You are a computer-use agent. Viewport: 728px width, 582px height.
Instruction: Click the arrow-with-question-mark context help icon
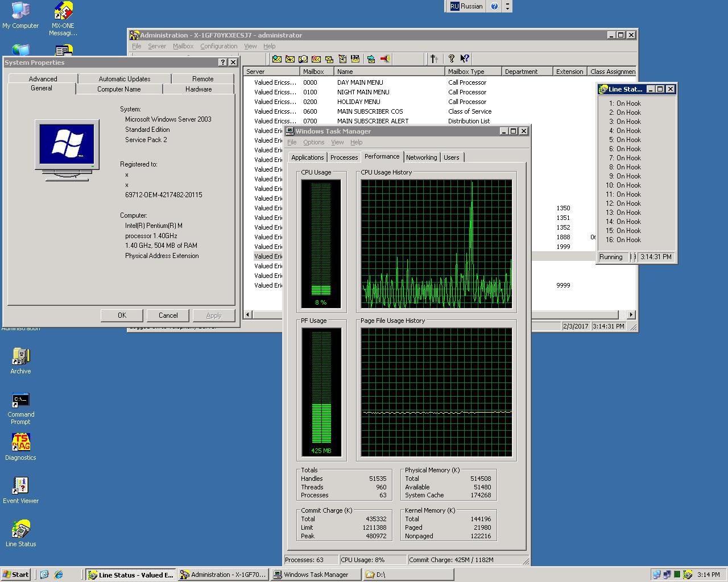tap(465, 59)
